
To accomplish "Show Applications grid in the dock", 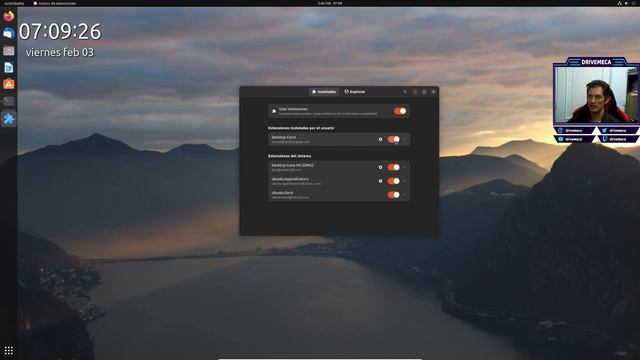I will 9,351.
